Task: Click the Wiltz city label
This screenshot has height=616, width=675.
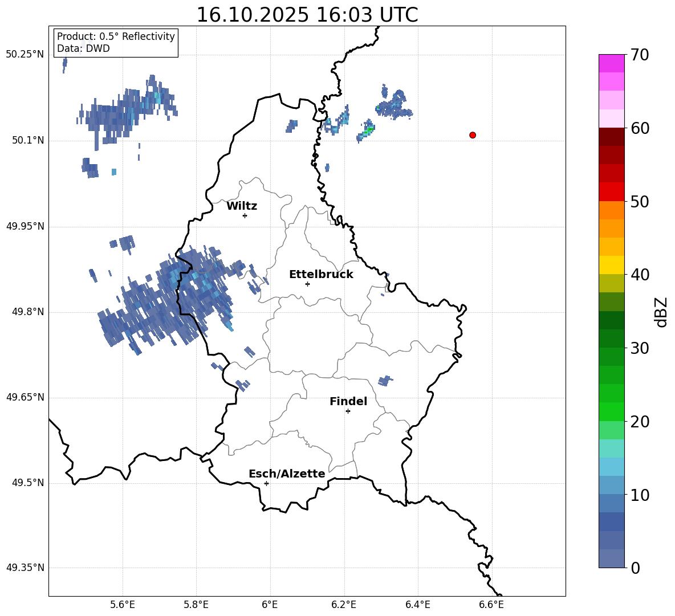Action: click(x=242, y=206)
